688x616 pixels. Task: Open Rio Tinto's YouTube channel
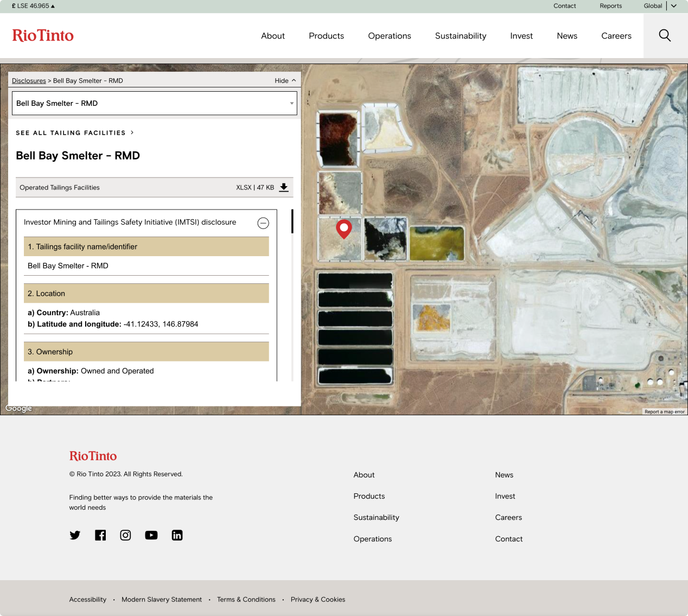coord(151,535)
